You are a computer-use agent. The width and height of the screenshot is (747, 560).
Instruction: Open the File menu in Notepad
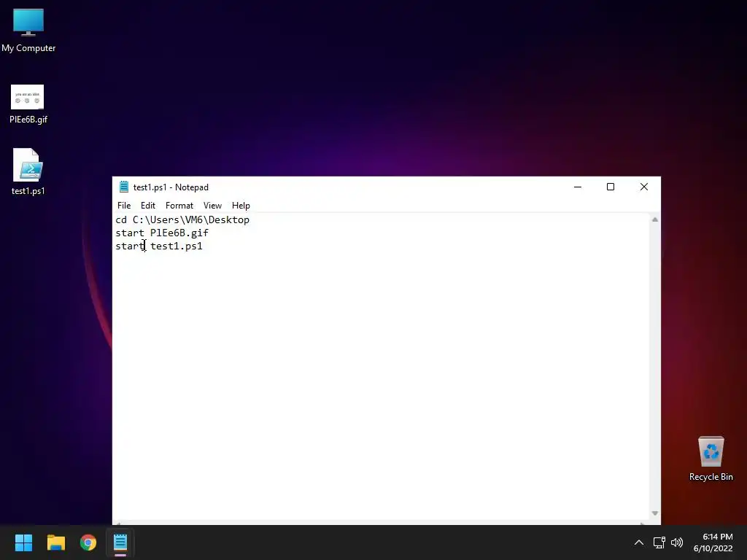[124, 205]
